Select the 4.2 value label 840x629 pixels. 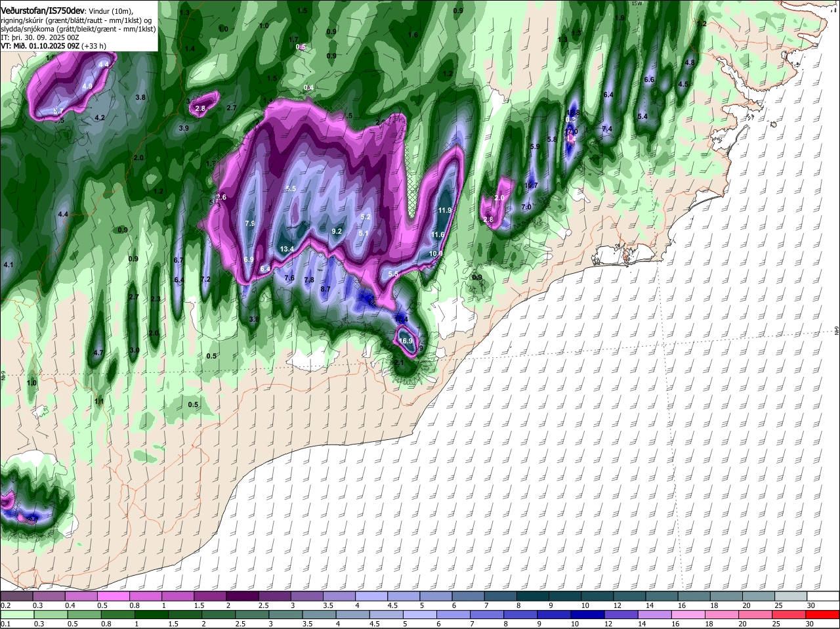(x=100, y=118)
